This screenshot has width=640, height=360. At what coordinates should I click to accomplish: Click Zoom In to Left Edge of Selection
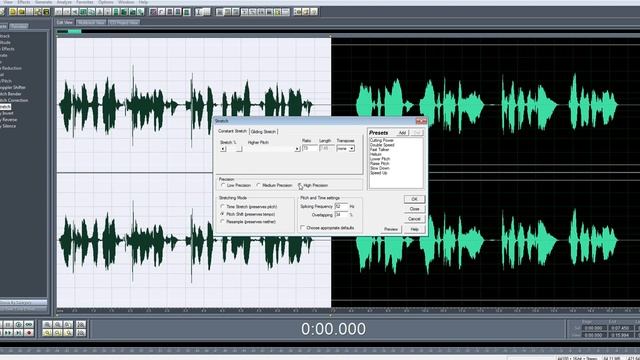click(x=58, y=333)
